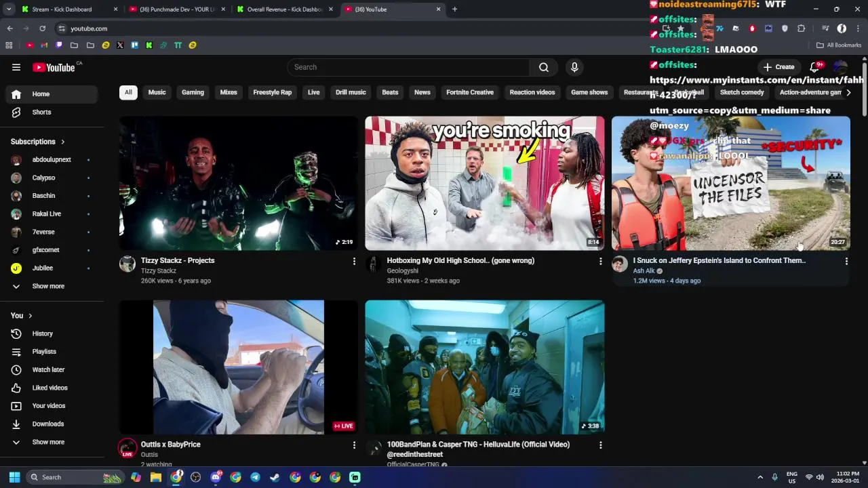Viewport: 868px width, 488px height.
Task: Expand the You section chevron
Action: click(x=30, y=316)
